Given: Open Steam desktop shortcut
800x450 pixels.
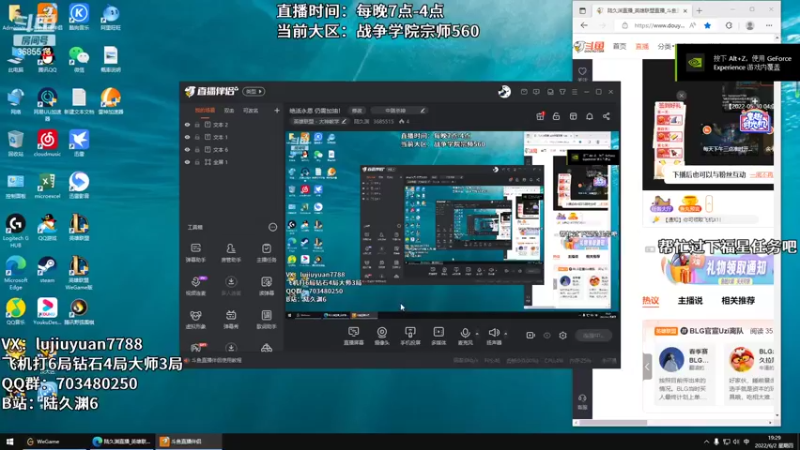Looking at the screenshot, I should [x=47, y=270].
